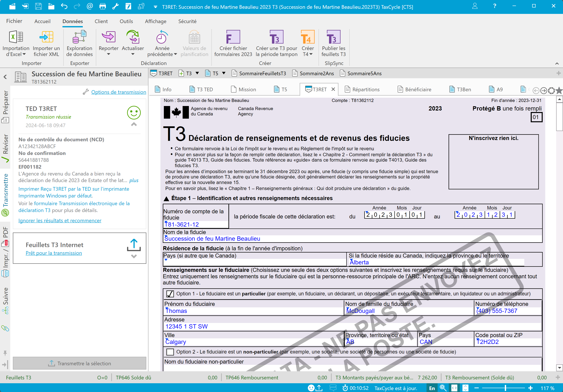Expand the Importation d'Excel dropdown arrow
The height and width of the screenshot is (392, 563).
[x=24, y=54]
